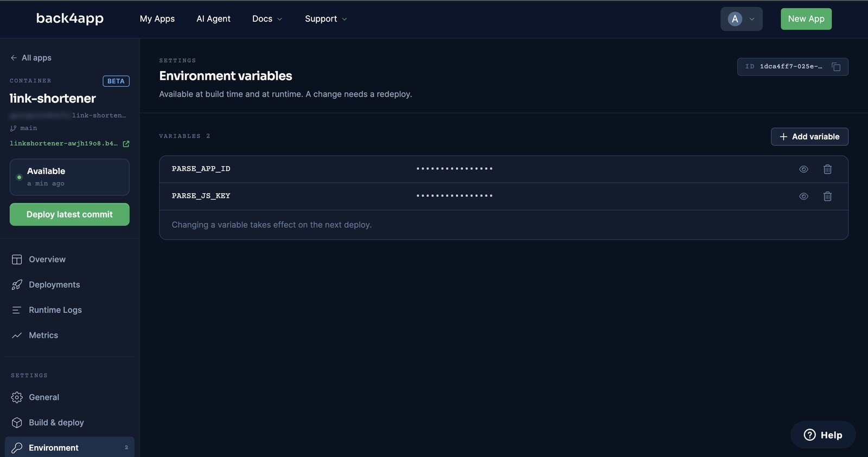Image resolution: width=868 pixels, height=457 pixels.
Task: Click the Metrics chart icon
Action: (x=17, y=336)
